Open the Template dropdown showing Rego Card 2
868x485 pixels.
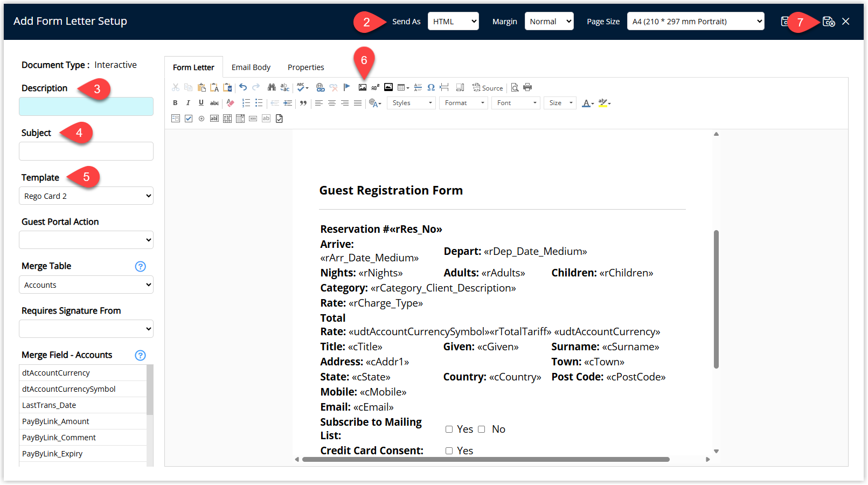pyautogui.click(x=86, y=196)
